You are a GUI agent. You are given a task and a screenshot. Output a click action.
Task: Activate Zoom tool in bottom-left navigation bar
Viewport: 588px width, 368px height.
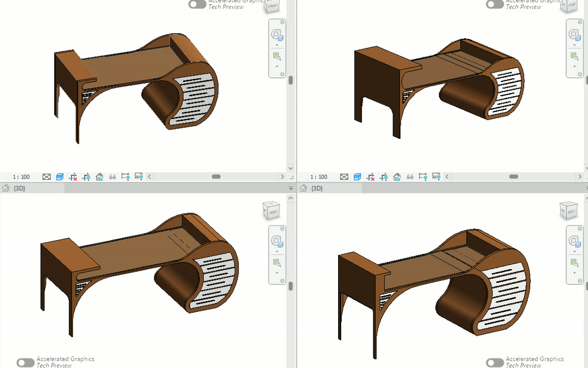(277, 263)
